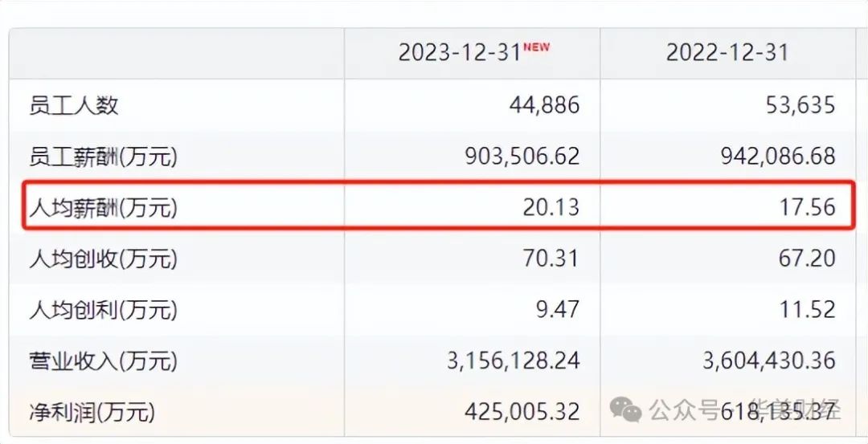Click the 53,635 employee count value
This screenshot has height=444, width=868.
800,105
